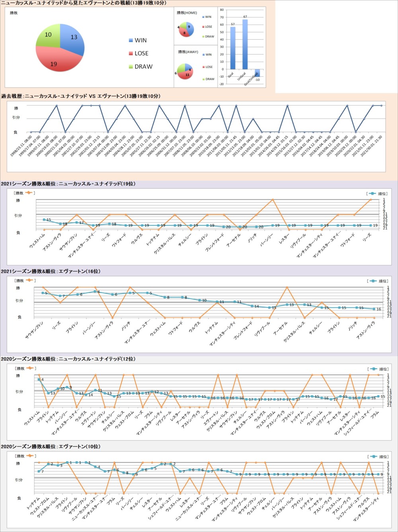Click blue 順位 legend in 2020 Newcastle chart
This screenshot has height=532, width=398.
coord(377,369)
